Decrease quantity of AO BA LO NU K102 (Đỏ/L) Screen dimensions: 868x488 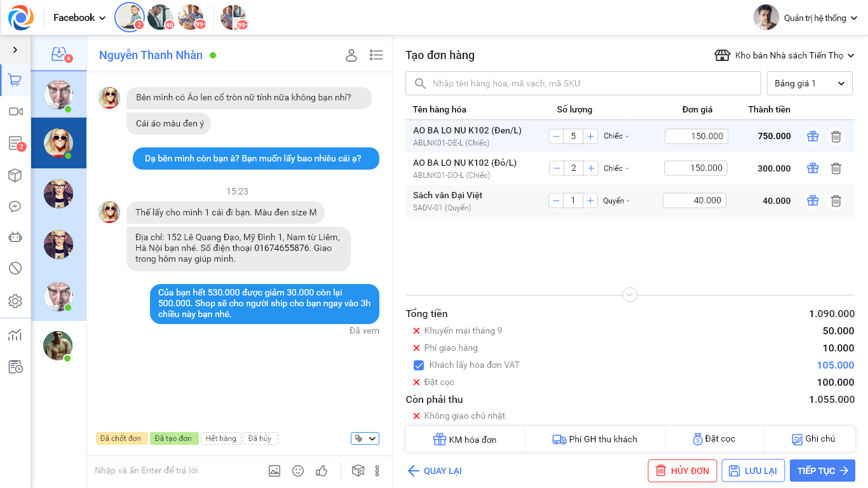click(557, 168)
